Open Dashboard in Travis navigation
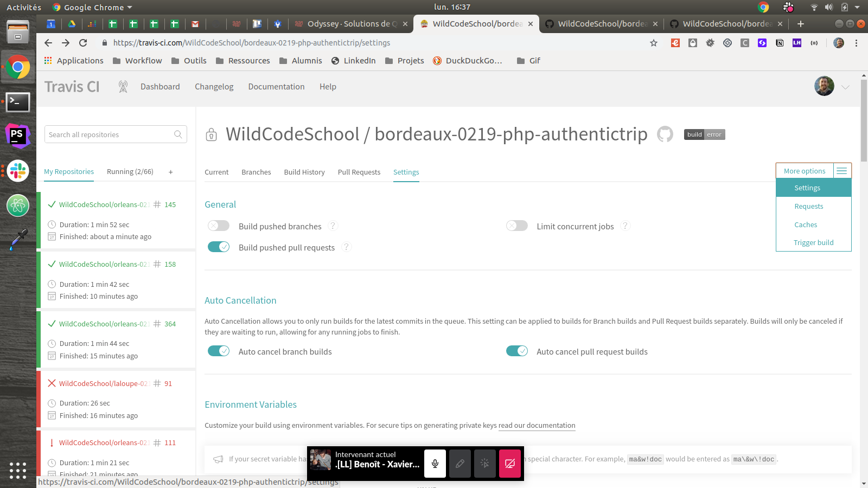This screenshot has height=488, width=868. point(160,87)
